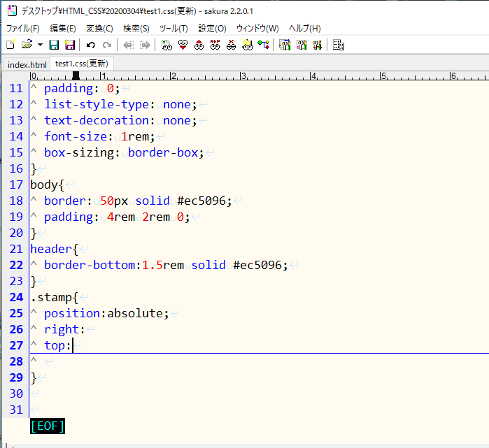Screen dimensions: 489x448
Task: Switch to the index.html tab
Action: [x=27, y=64]
